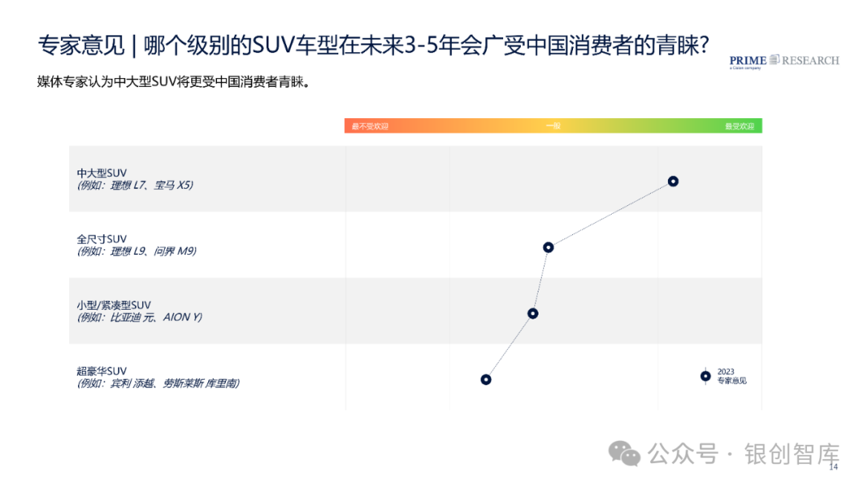The width and height of the screenshot is (868, 489).
Task: Click the PRIME RESEARCH logo
Action: [784, 61]
